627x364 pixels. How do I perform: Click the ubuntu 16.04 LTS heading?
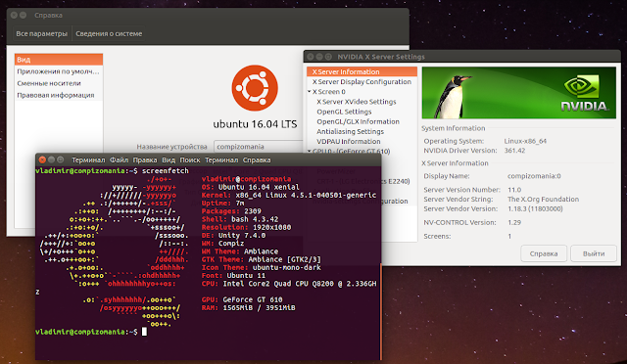(255, 124)
